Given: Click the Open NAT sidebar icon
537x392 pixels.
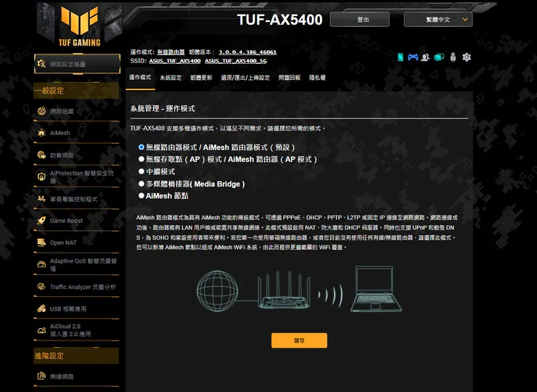Looking at the screenshot, I should 41,242.
